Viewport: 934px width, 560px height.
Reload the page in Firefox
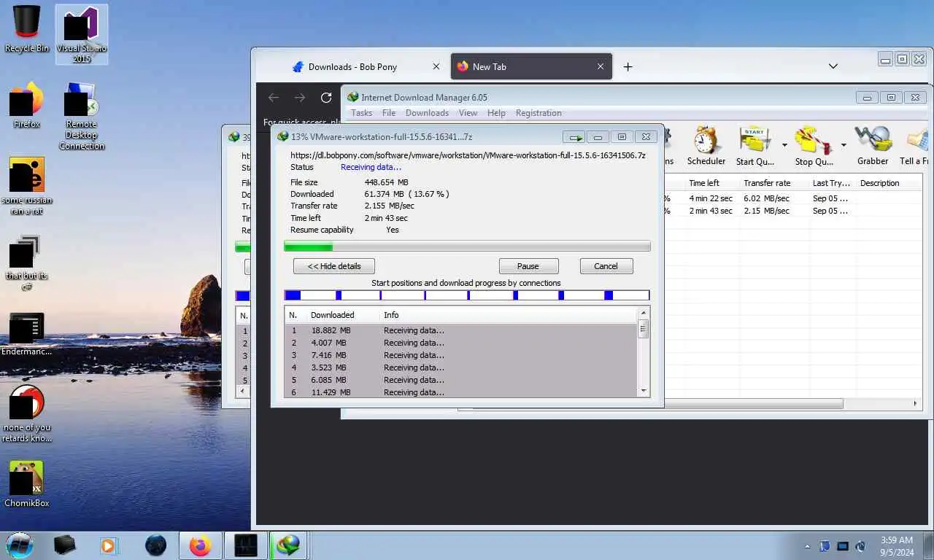click(x=326, y=98)
